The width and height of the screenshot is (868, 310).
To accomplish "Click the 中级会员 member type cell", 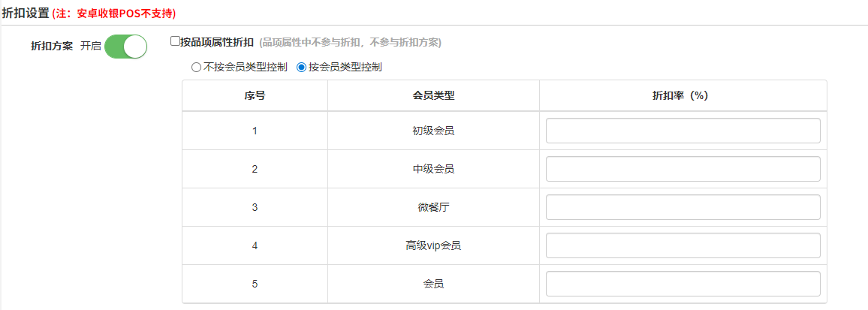I will (433, 169).
